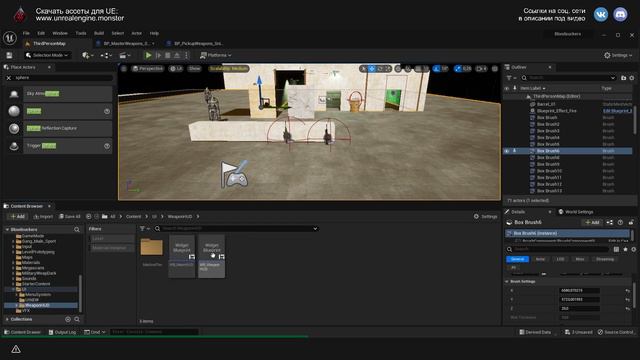Start Play in Editor with the green play button
The width and height of the screenshot is (640, 360).
click(149, 55)
